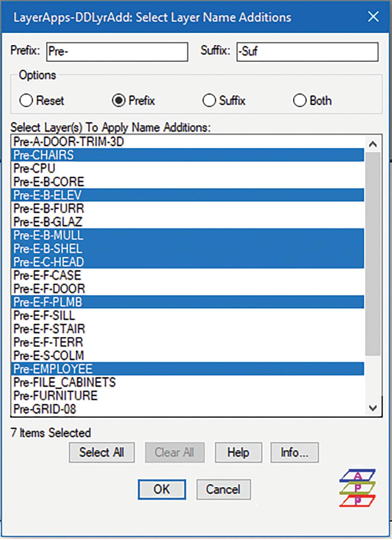Select the Prefix radio option
This screenshot has height=540, width=392.
134,100
